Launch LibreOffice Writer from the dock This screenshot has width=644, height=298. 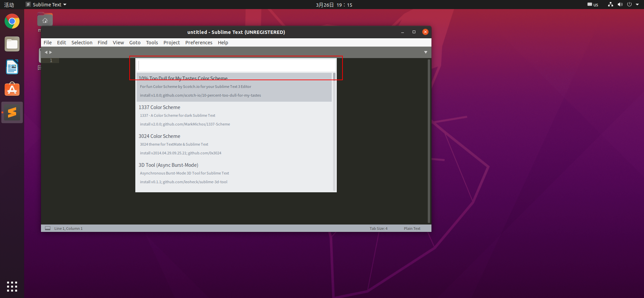[x=12, y=67]
